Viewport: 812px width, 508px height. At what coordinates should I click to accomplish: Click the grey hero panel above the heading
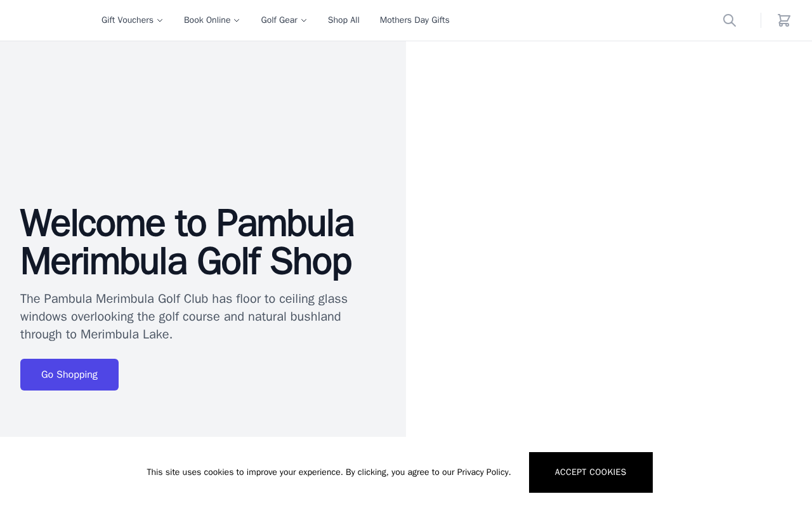pyautogui.click(x=203, y=121)
